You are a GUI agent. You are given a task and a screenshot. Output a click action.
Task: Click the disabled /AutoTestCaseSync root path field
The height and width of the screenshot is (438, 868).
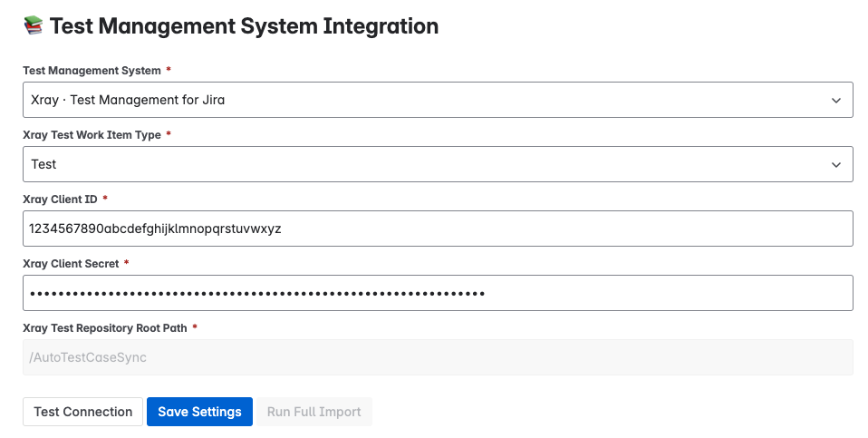[438, 357]
